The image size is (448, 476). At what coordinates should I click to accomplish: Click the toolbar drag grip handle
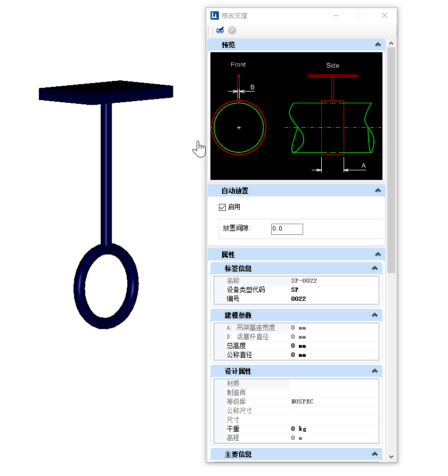tap(209, 30)
